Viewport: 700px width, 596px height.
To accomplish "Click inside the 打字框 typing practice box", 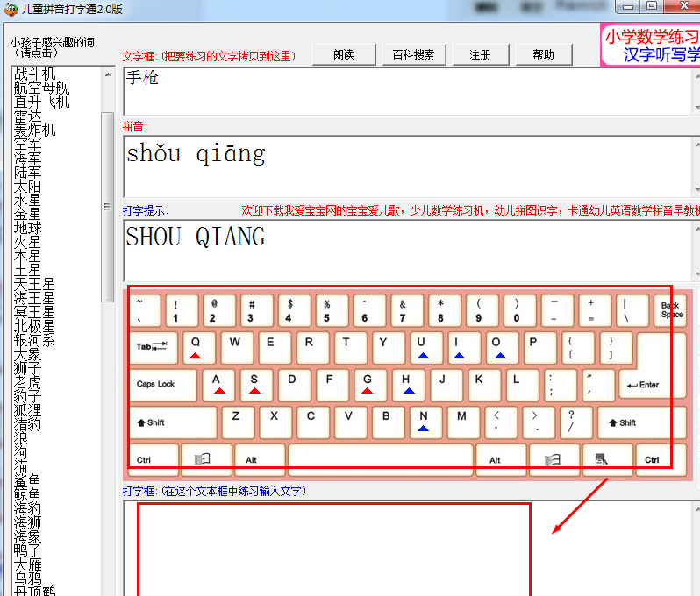I will pos(333,548).
